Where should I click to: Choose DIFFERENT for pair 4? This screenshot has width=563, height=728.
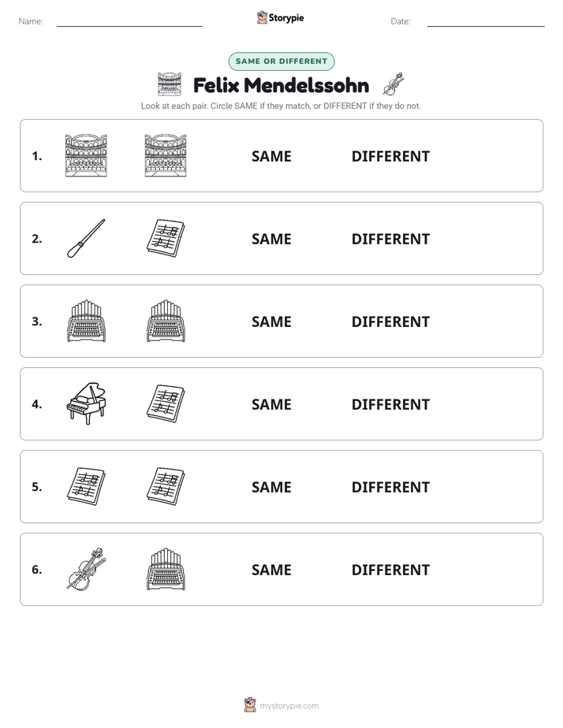[390, 404]
